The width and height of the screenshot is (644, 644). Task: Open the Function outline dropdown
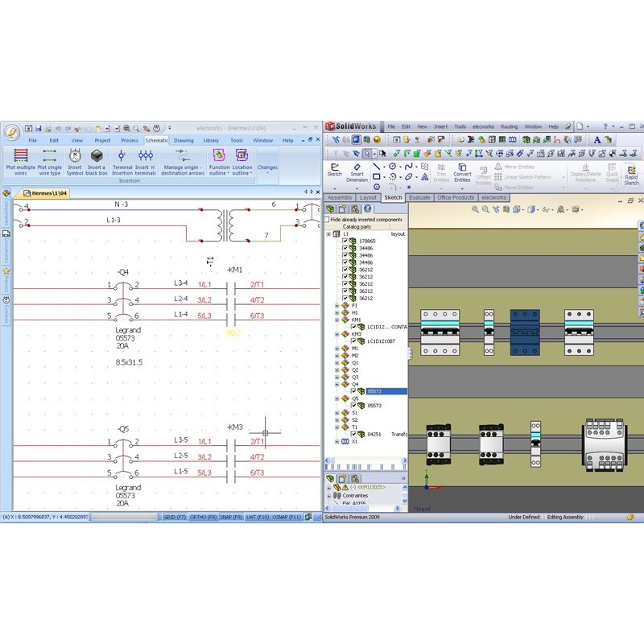pyautogui.click(x=219, y=162)
